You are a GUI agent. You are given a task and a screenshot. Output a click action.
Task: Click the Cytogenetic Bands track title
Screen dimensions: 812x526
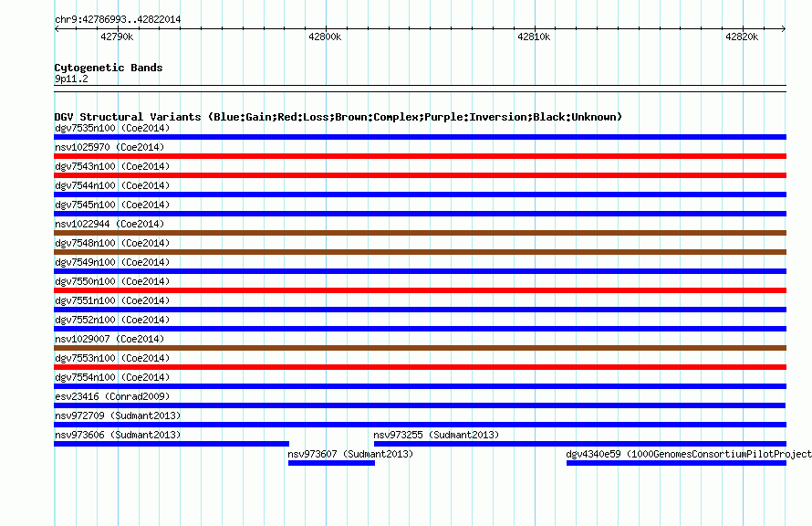[109, 68]
